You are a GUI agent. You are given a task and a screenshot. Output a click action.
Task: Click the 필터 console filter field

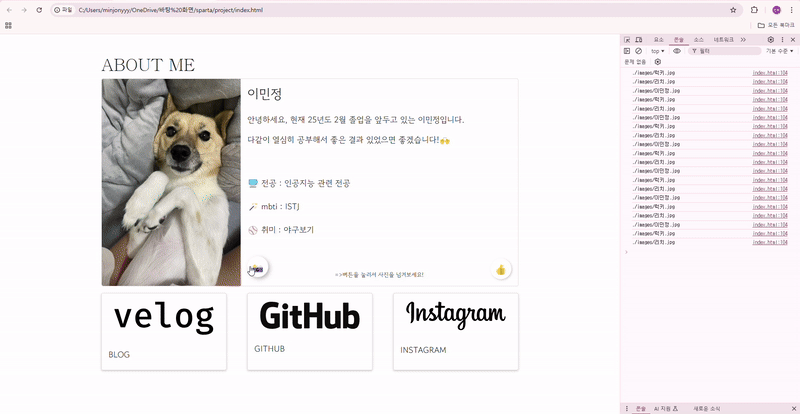(x=724, y=51)
